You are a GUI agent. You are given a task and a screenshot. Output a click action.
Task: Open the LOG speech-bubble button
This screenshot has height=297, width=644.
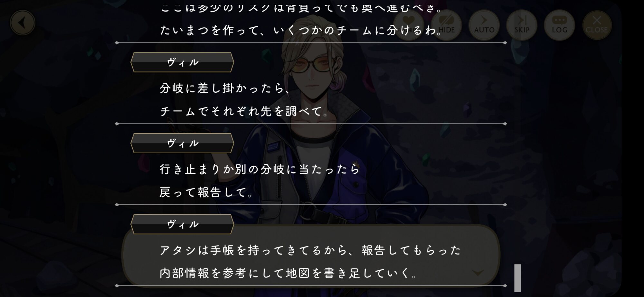point(559,25)
